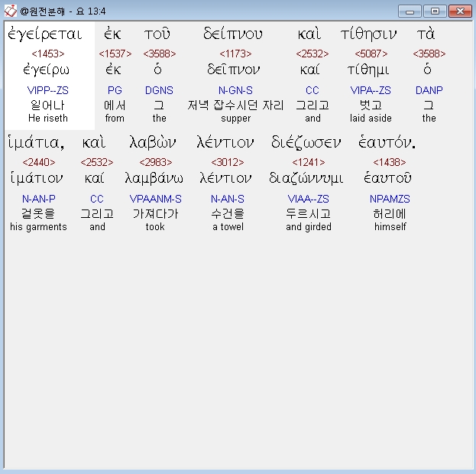
Task: Click the lemma λαμβάνω
Action: click(x=154, y=179)
